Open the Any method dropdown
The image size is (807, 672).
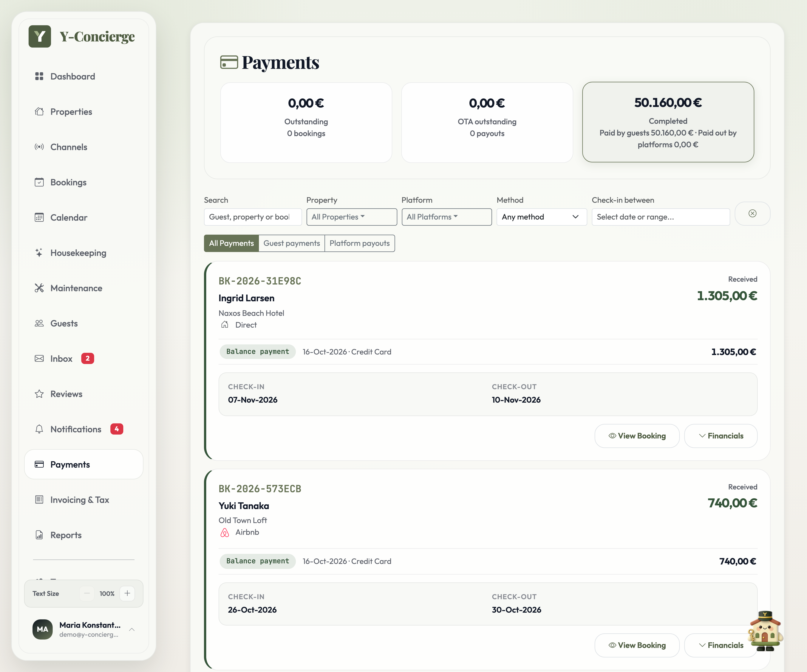coord(542,217)
